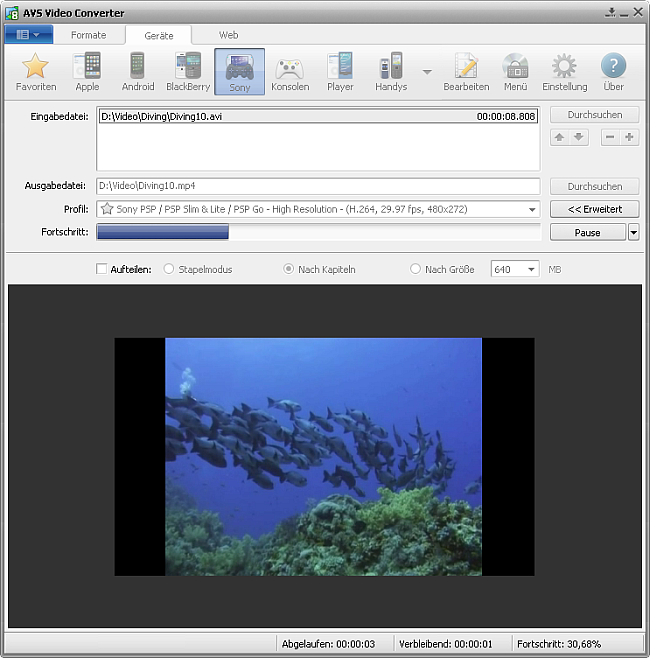This screenshot has width=650, height=658.
Task: Click the << Erweitert button
Action: tap(594, 209)
